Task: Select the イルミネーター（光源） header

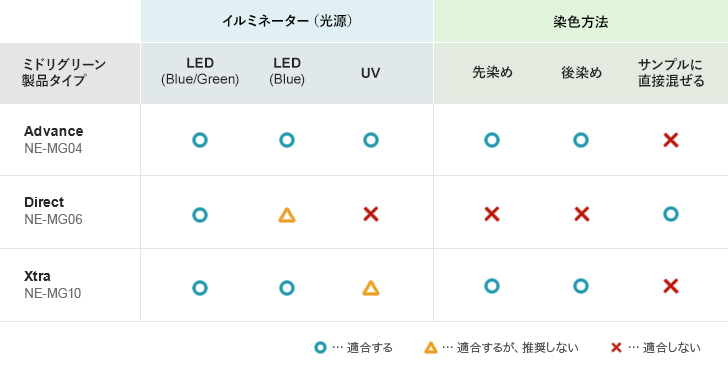Action: (x=287, y=21)
